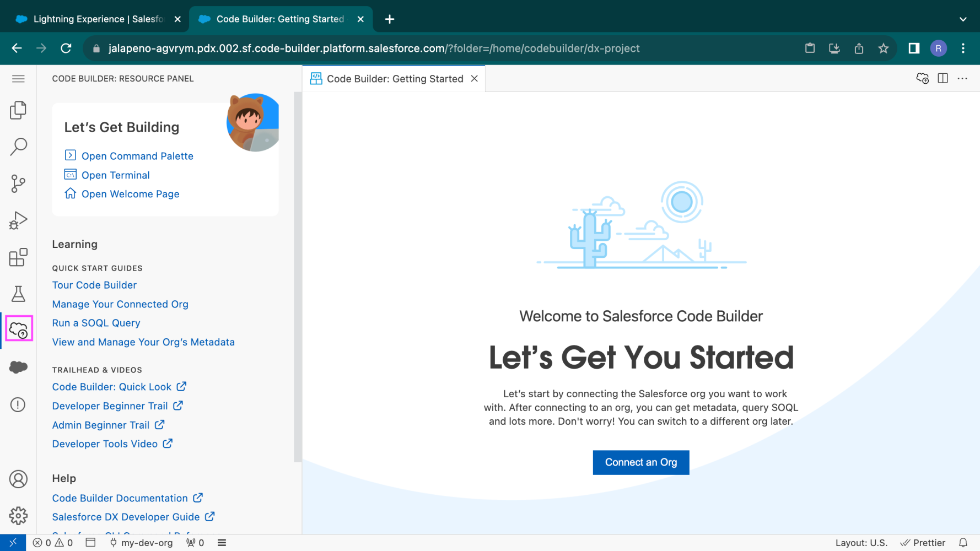Click Layout: U.S. in status bar
Viewport: 980px width, 551px height.
click(861, 543)
